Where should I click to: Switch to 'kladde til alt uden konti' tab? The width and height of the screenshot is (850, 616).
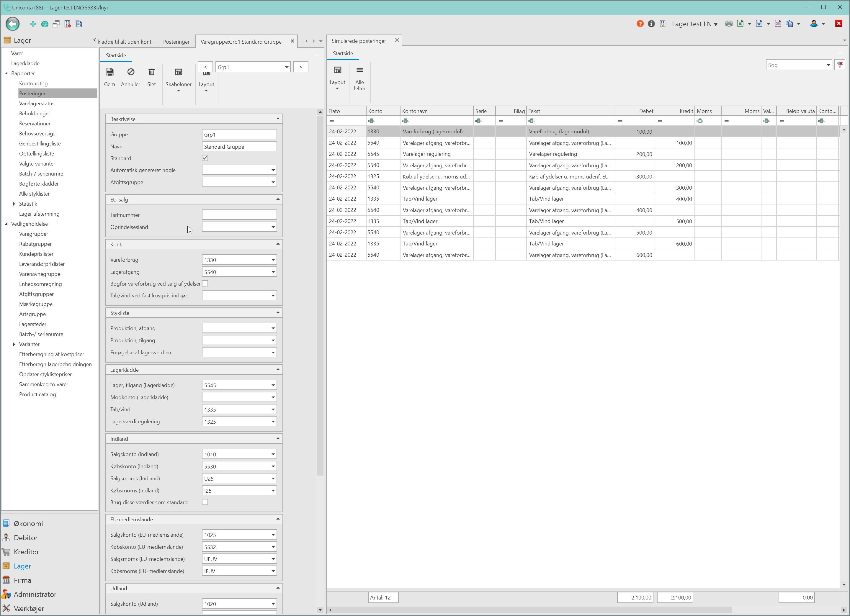[x=125, y=42]
